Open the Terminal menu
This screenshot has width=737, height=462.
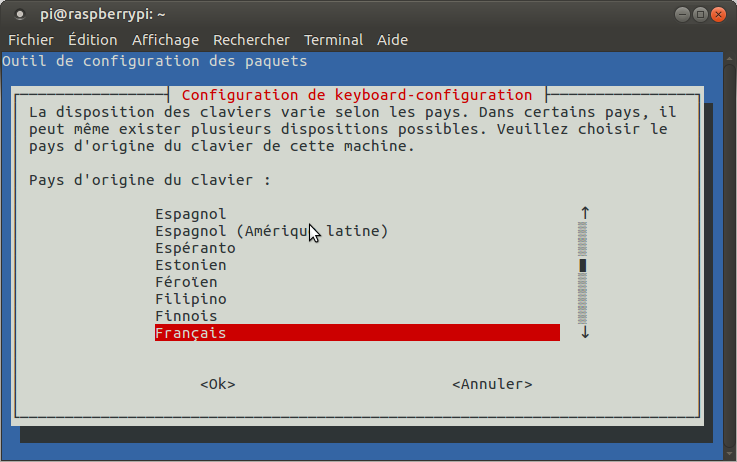pos(333,40)
